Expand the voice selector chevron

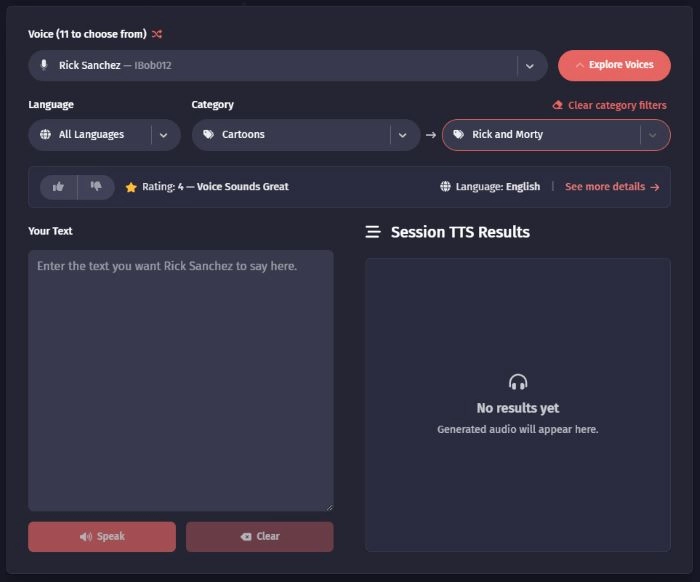(x=529, y=66)
